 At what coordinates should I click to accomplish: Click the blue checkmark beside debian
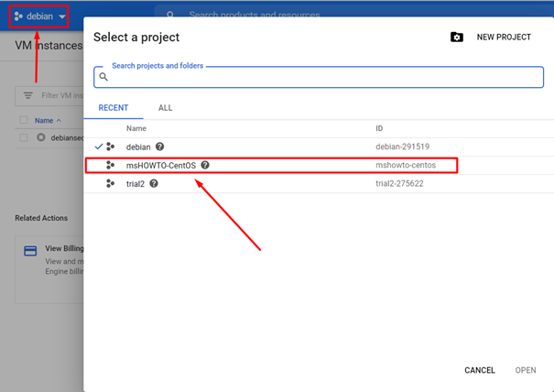tap(99, 147)
